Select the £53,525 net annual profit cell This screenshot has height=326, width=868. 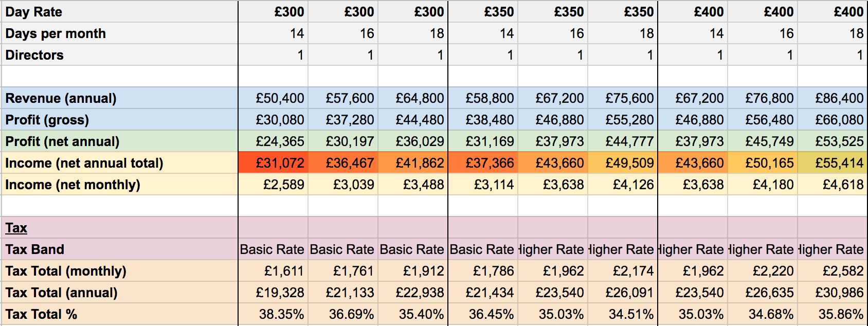[833, 141]
